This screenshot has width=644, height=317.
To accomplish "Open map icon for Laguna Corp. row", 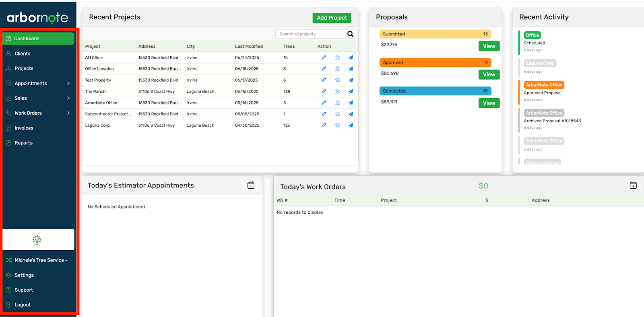I will 337,125.
